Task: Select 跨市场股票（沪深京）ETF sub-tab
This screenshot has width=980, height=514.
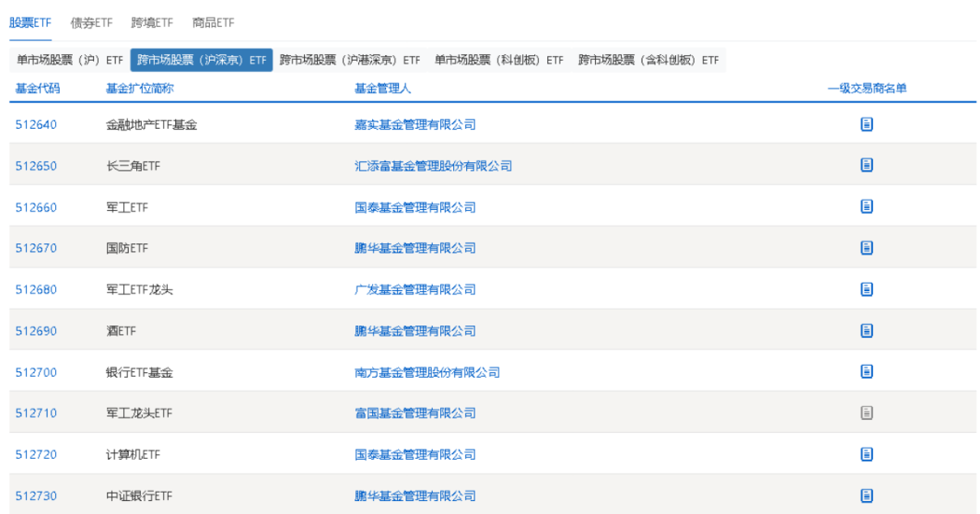Action: [201, 60]
